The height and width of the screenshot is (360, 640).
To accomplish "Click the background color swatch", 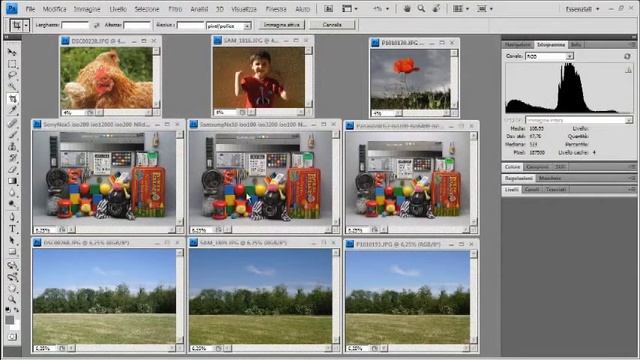I will [x=16, y=326].
